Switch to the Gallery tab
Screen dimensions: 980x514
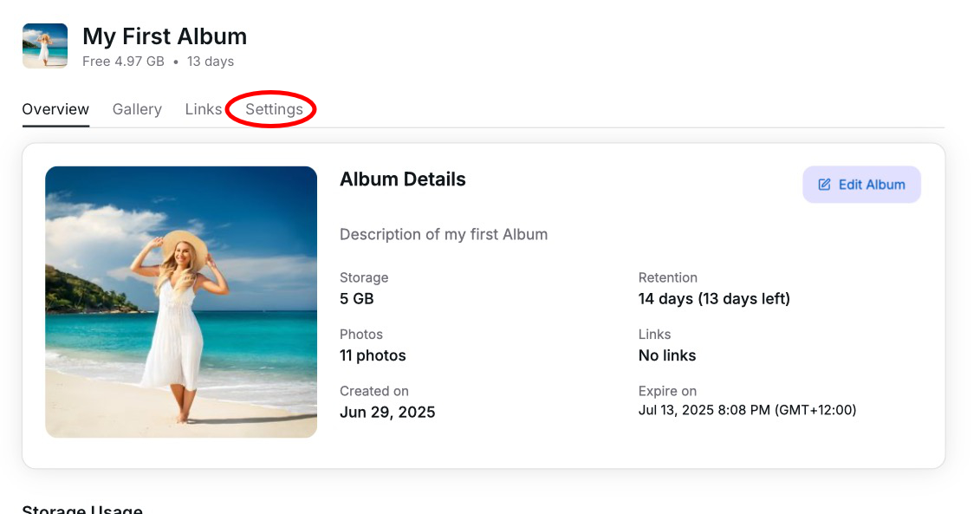137,109
